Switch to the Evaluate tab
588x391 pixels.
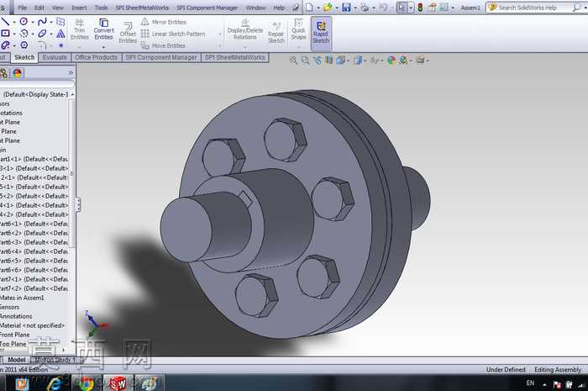coord(55,57)
